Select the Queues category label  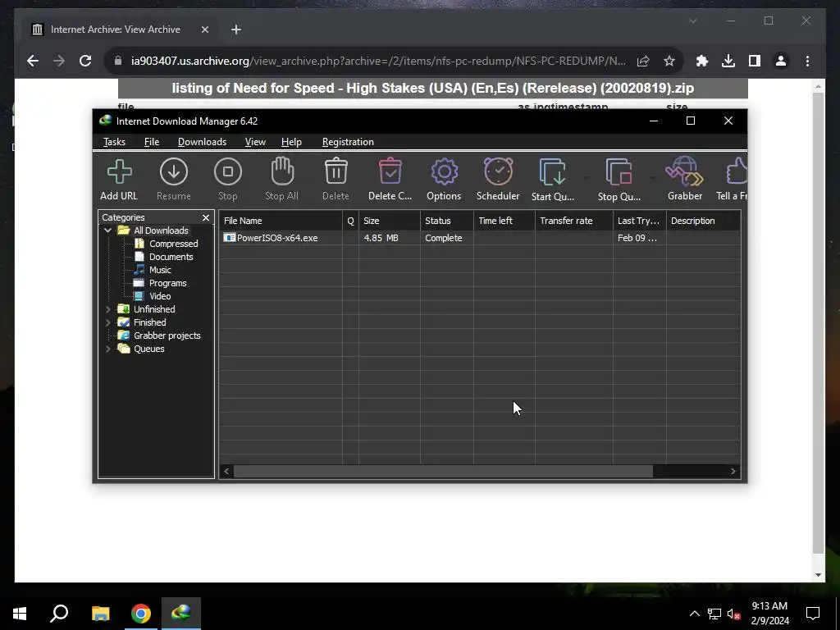pos(149,349)
